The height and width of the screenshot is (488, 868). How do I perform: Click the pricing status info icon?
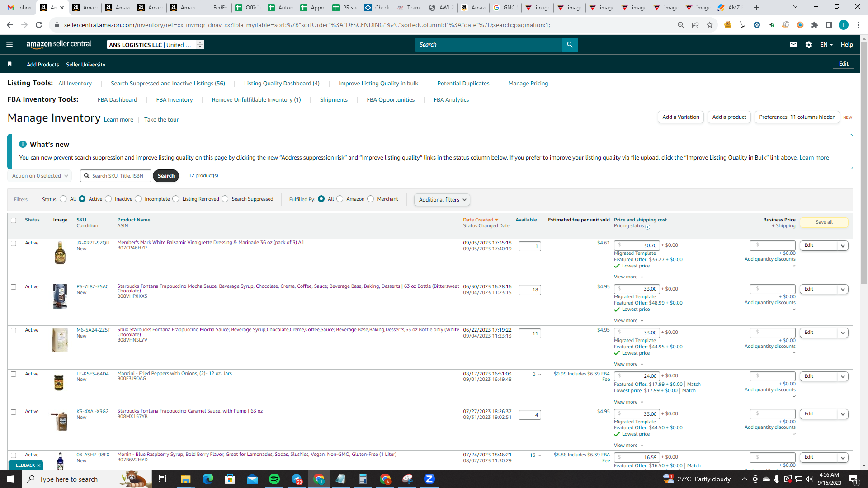647,227
